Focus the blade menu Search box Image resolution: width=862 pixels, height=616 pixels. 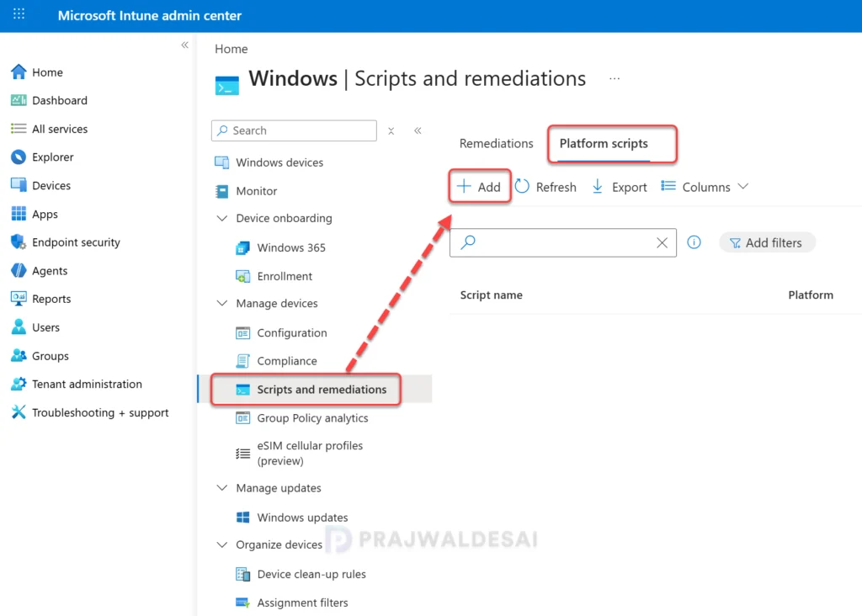point(294,130)
